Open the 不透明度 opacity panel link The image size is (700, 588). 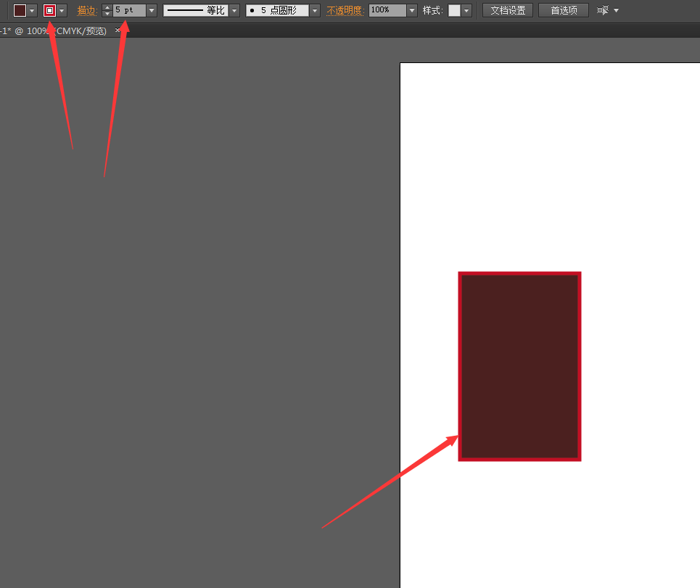tap(345, 10)
